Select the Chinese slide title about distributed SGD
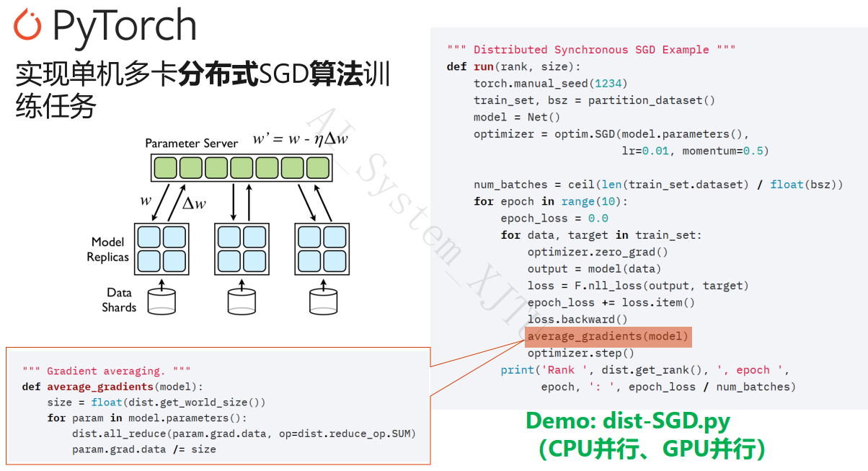Screen dimensions: 868x471 pyautogui.click(x=203, y=90)
